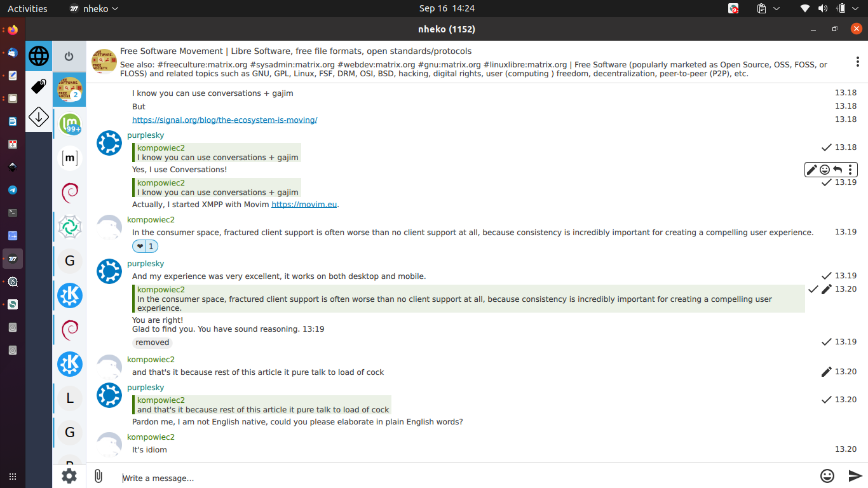Jump to quoted reply above 'You are right!'
The height and width of the screenshot is (488, 868).
click(x=468, y=299)
